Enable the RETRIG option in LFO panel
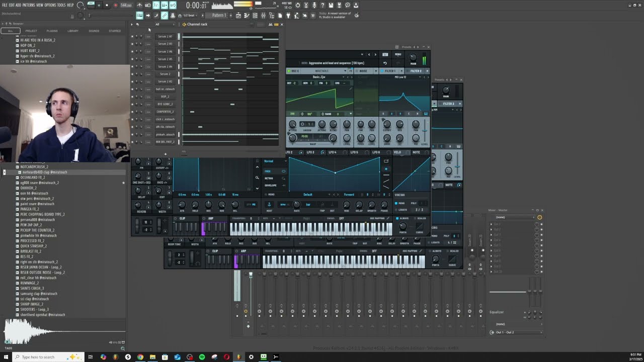Image resolution: width=644 pixels, height=362 pixels. coord(276,178)
